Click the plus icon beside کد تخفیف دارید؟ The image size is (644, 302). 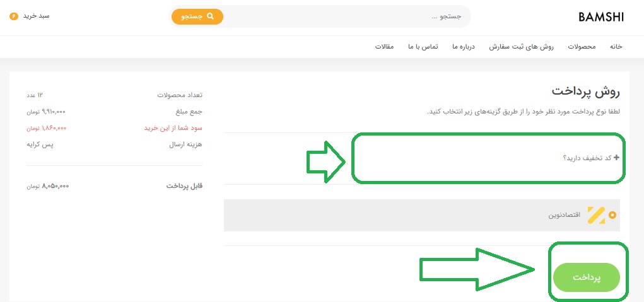coord(616,158)
